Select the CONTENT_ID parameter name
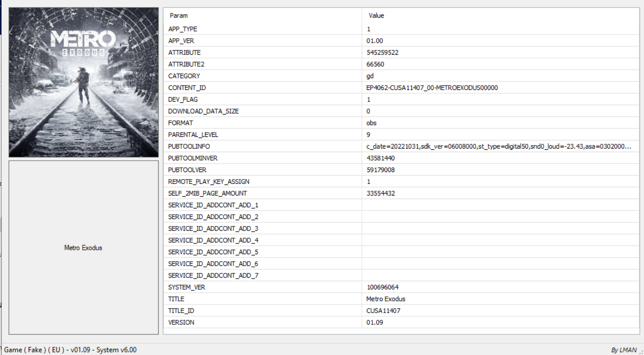The height and width of the screenshot is (355, 644). 187,88
